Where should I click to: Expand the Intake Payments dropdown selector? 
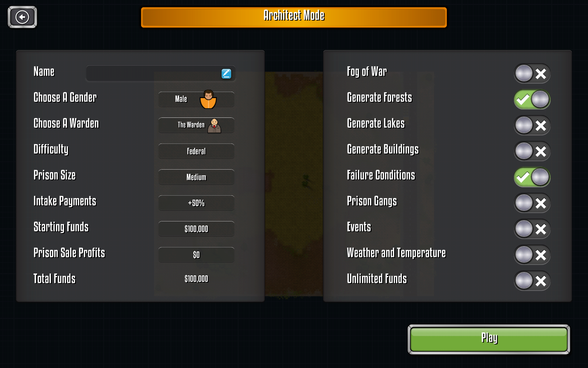pos(196,203)
